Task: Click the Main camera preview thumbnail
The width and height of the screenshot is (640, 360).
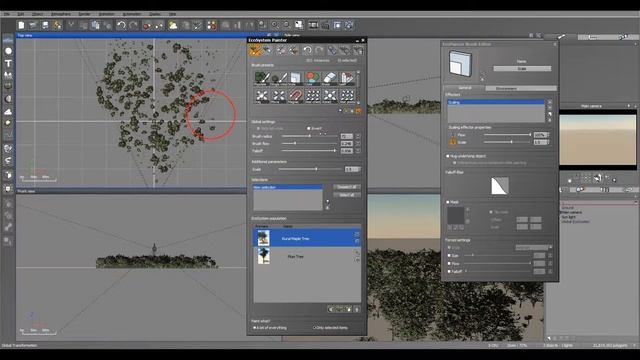Action: (598, 140)
